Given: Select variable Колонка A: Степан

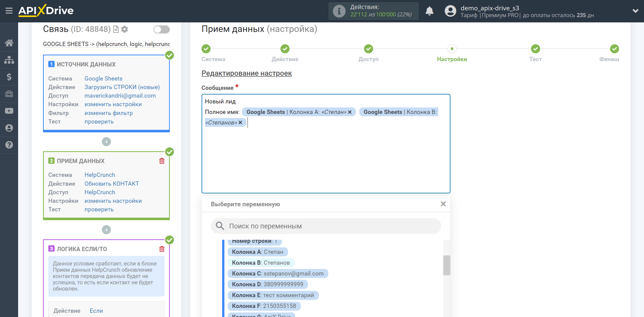Looking at the screenshot, I should (258, 252).
